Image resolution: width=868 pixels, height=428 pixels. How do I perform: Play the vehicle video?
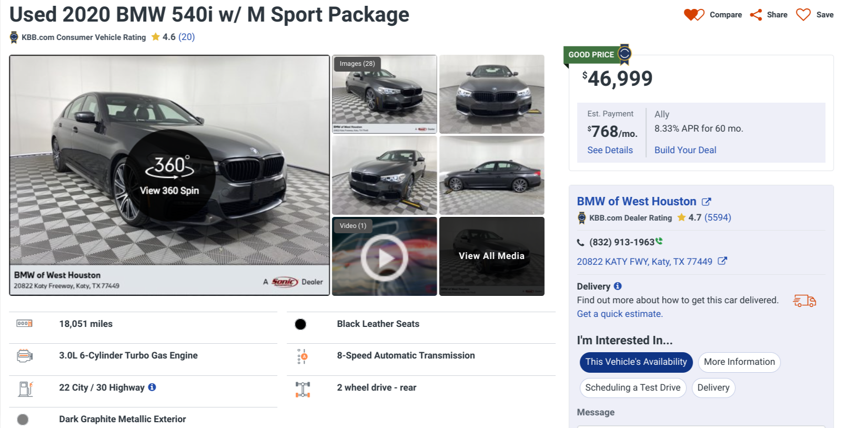385,258
